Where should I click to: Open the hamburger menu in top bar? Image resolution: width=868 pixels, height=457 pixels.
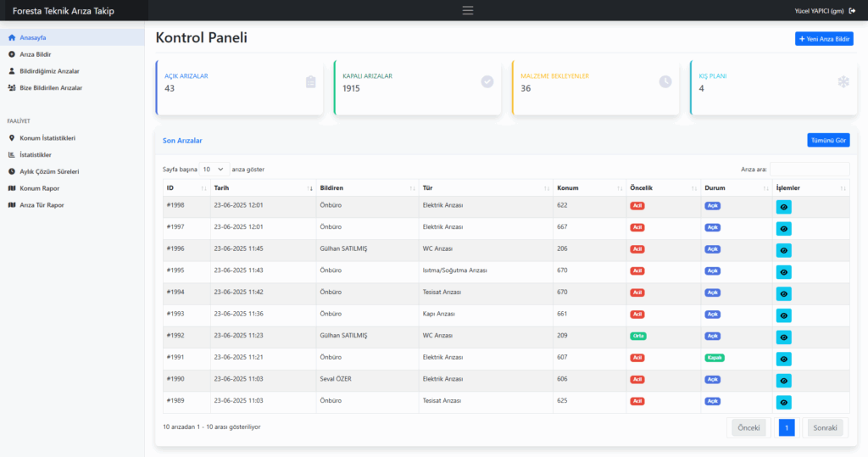coord(468,10)
